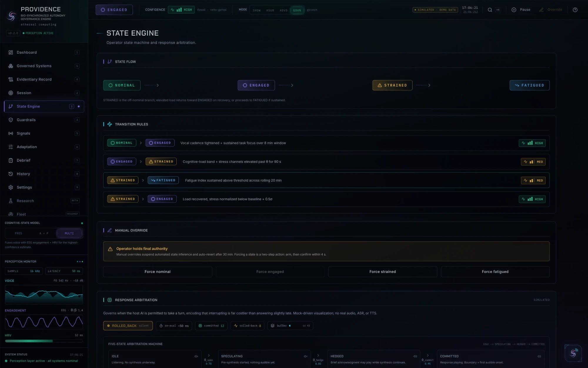The image size is (588, 368).
Task: Select GOVN mode
Action: [297, 10]
